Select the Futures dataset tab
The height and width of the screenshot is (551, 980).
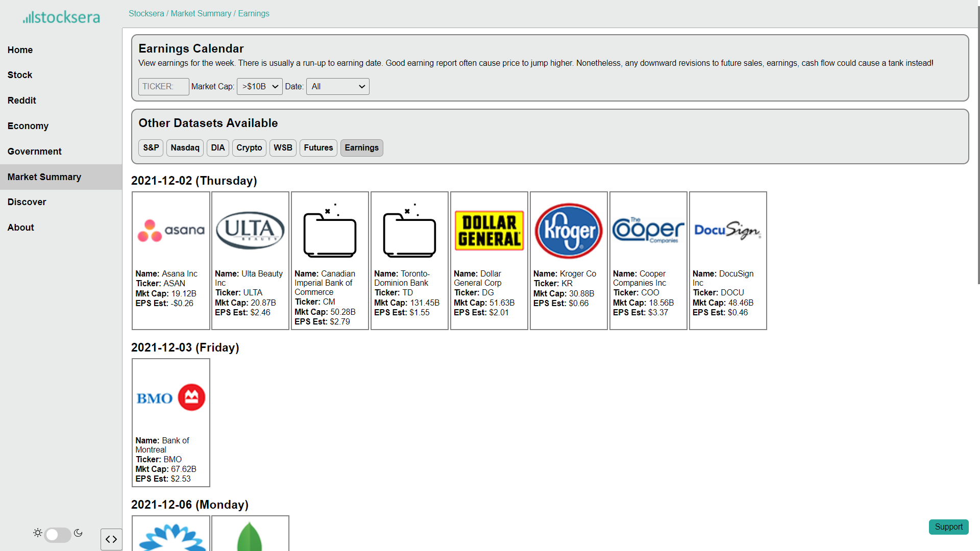pos(318,147)
